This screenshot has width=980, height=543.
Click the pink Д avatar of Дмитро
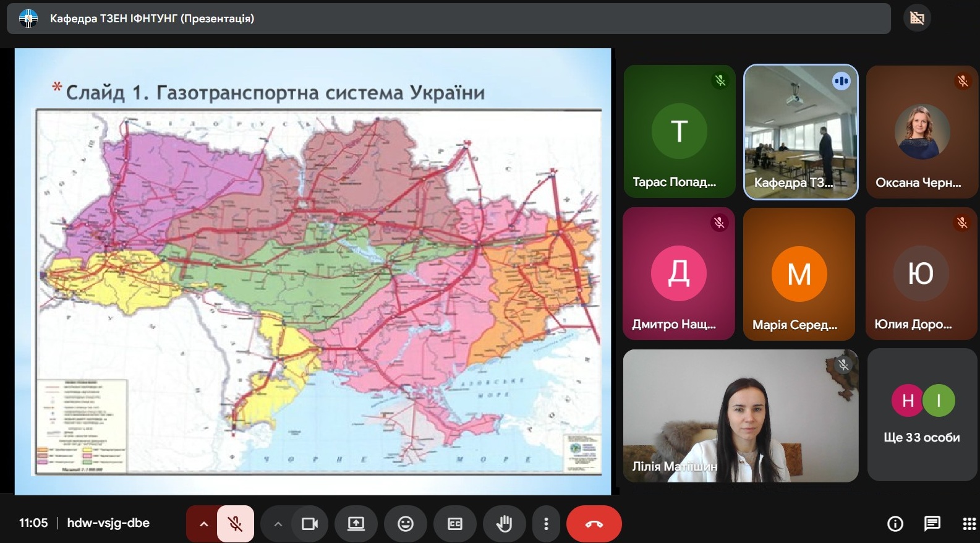679,273
